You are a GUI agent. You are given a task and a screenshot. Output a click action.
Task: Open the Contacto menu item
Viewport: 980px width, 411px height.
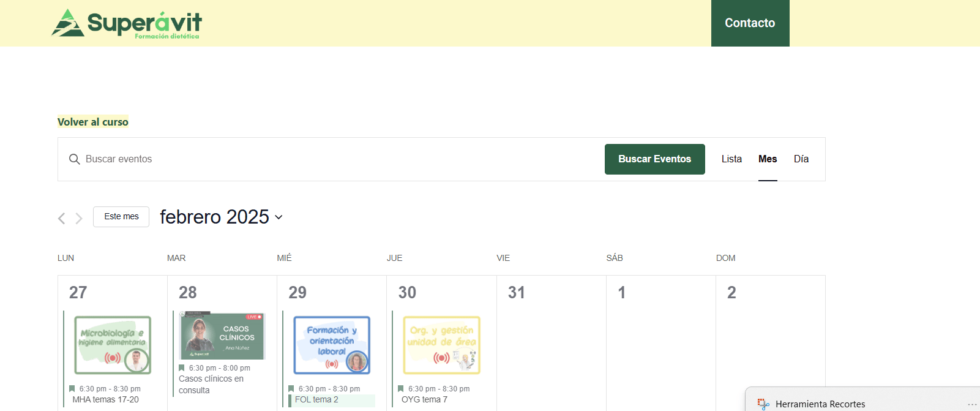[750, 23]
